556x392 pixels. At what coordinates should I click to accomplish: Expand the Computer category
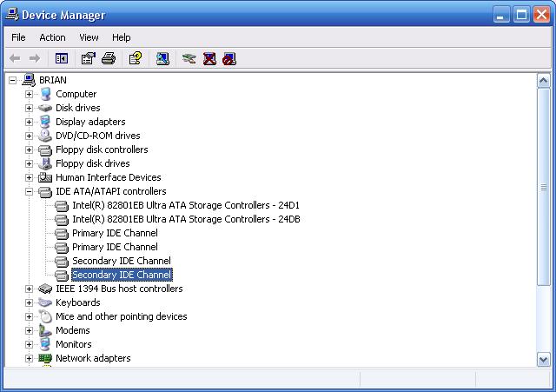tap(29, 94)
